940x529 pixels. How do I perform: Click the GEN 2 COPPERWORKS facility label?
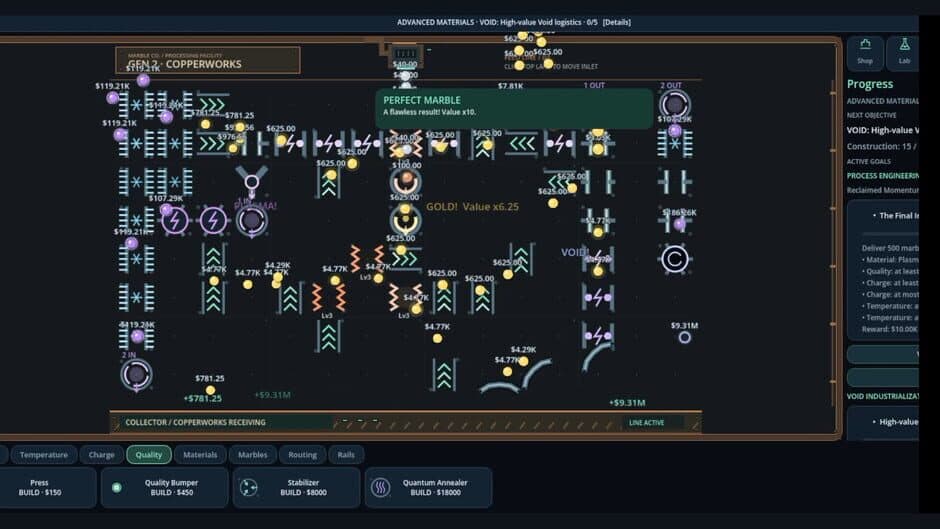click(207, 60)
